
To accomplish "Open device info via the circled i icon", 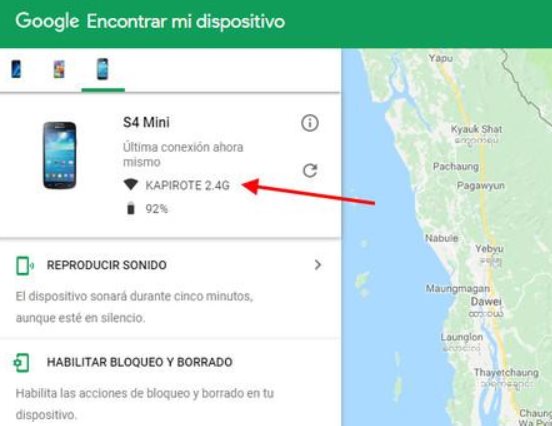I will (x=310, y=123).
